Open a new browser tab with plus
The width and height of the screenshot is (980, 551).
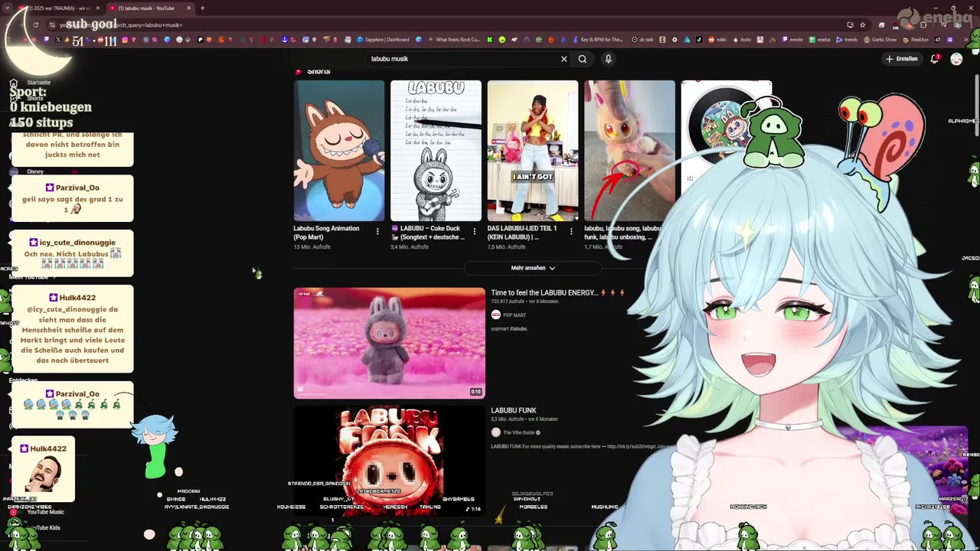tap(202, 8)
